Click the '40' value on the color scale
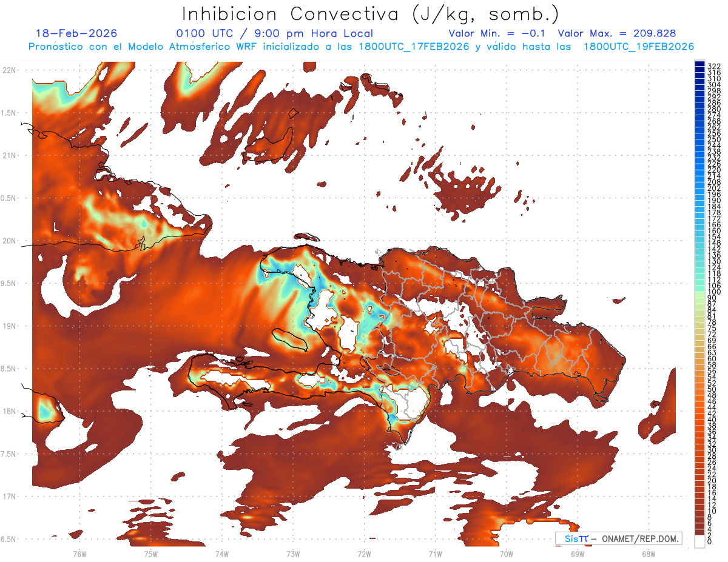This screenshot has height=562, width=728. (x=712, y=420)
